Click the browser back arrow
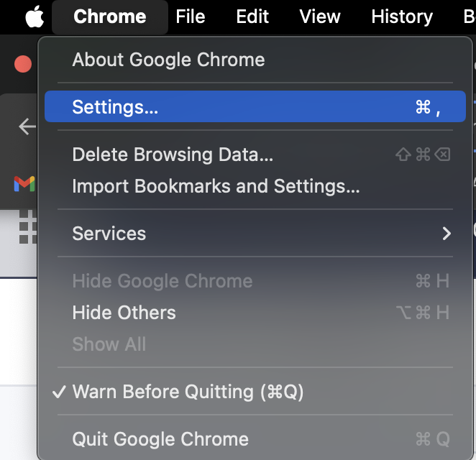476x460 pixels. [27, 126]
